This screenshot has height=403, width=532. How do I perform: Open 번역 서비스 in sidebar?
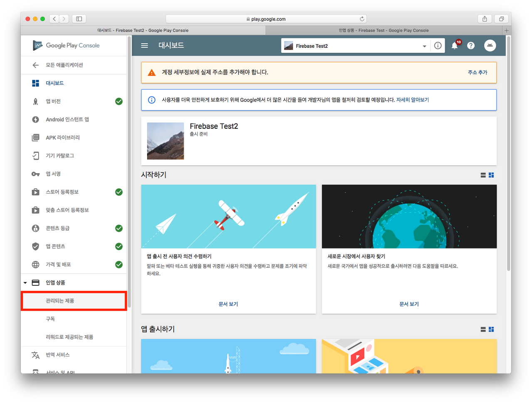point(74,355)
